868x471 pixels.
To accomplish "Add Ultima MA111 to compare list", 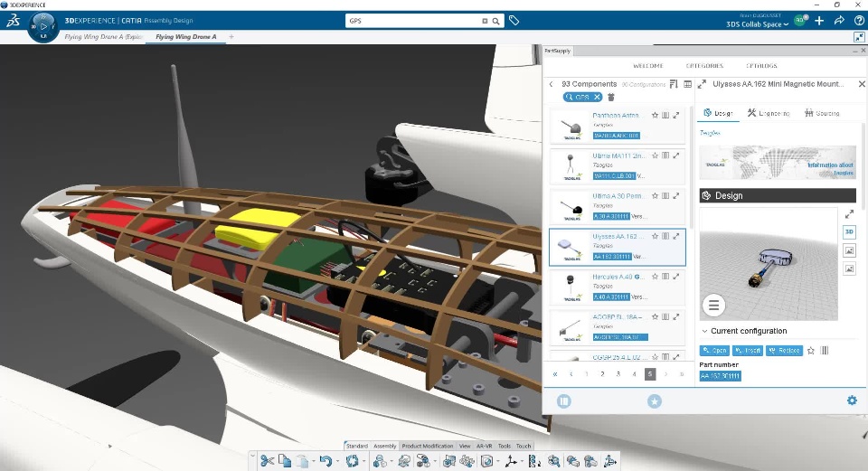I will point(665,155).
